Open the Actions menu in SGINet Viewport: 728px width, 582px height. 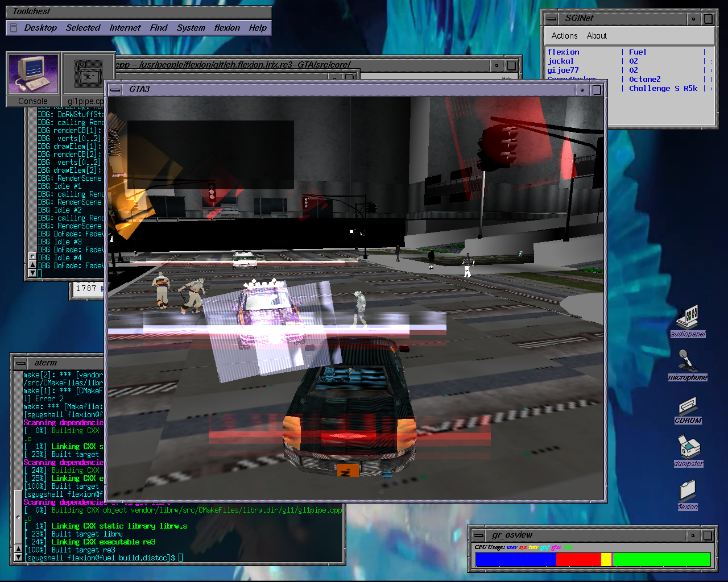click(564, 36)
